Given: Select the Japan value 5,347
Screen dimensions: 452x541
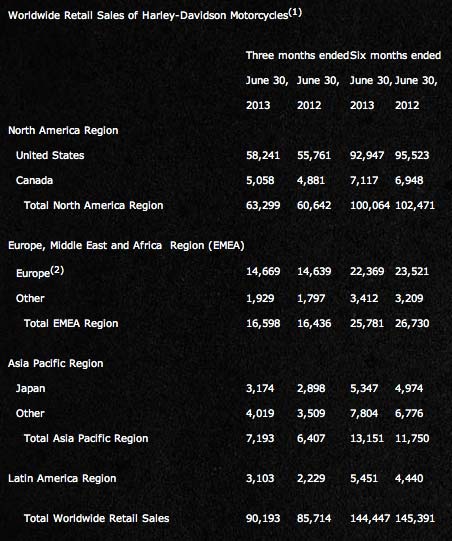Looking at the screenshot, I should (x=364, y=388).
